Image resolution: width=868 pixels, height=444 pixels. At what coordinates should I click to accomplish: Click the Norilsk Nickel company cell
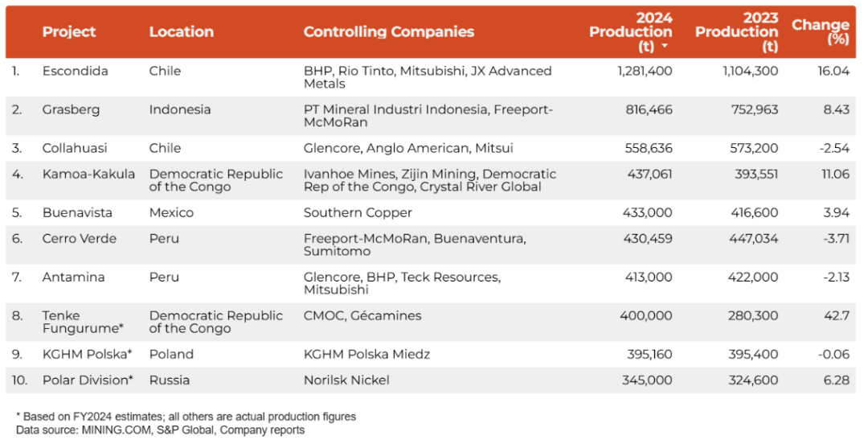click(x=346, y=380)
